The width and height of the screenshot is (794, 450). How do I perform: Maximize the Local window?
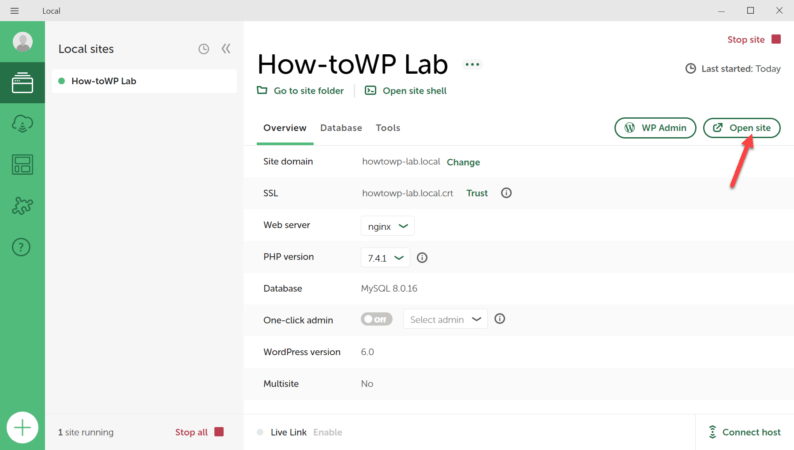tap(750, 11)
